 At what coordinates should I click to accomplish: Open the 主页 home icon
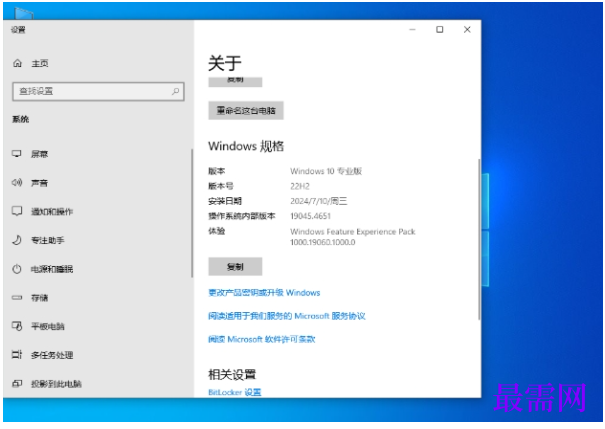click(x=17, y=63)
